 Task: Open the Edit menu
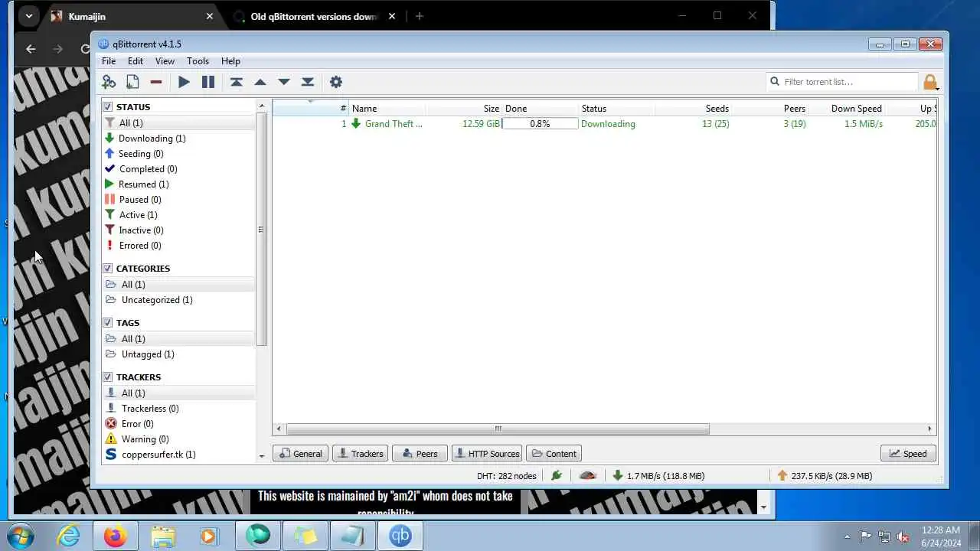[136, 61]
